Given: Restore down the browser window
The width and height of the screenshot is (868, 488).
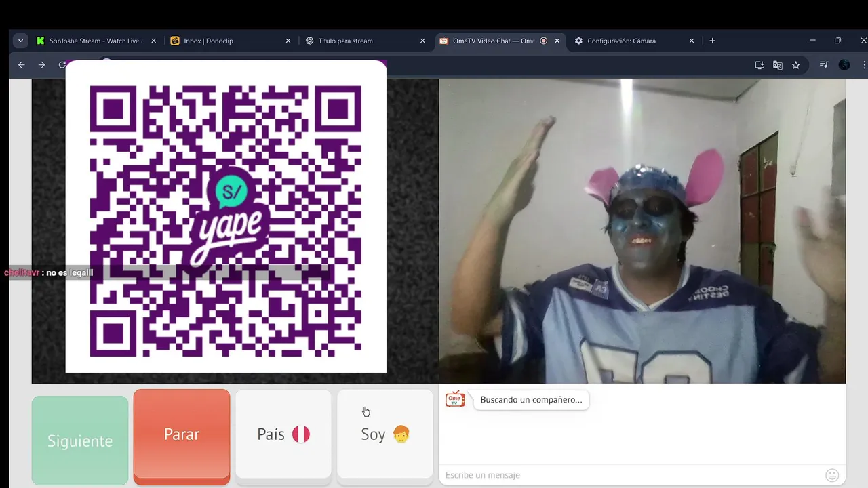Looking at the screenshot, I should 837,41.
